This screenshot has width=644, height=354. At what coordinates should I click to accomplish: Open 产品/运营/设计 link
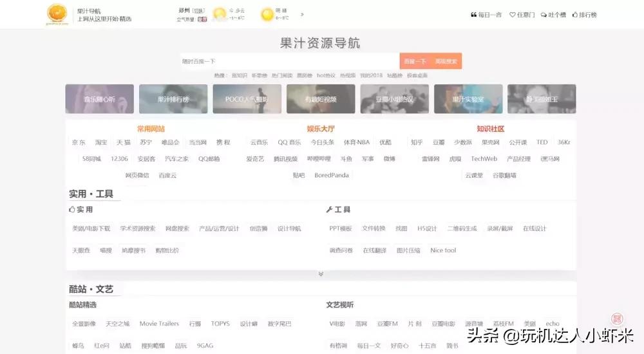click(219, 228)
